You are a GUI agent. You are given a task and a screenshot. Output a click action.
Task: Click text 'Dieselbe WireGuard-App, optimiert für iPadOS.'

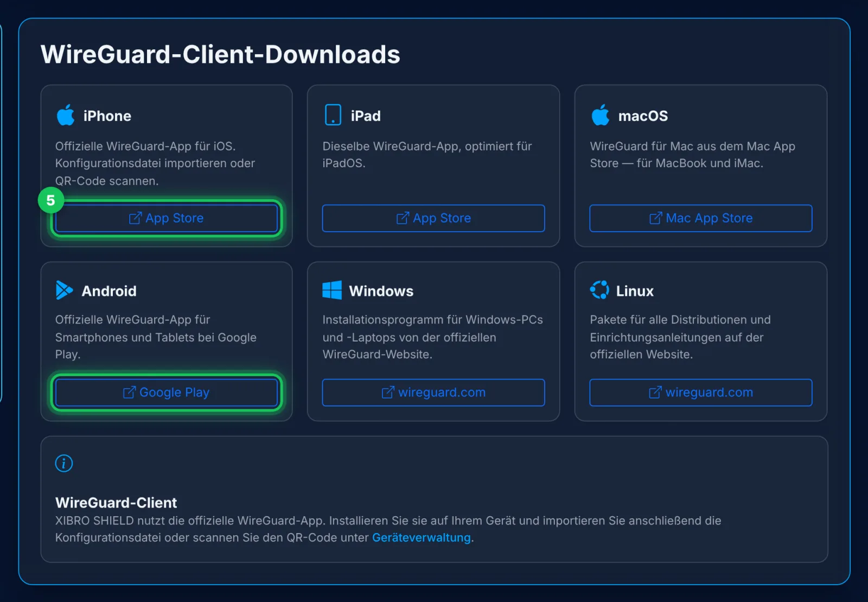(427, 154)
